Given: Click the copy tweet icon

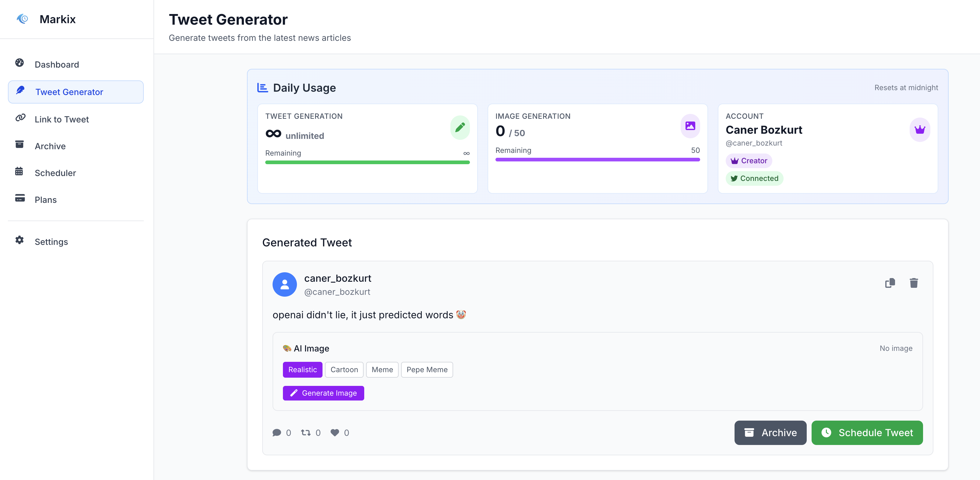Looking at the screenshot, I should pos(890,283).
